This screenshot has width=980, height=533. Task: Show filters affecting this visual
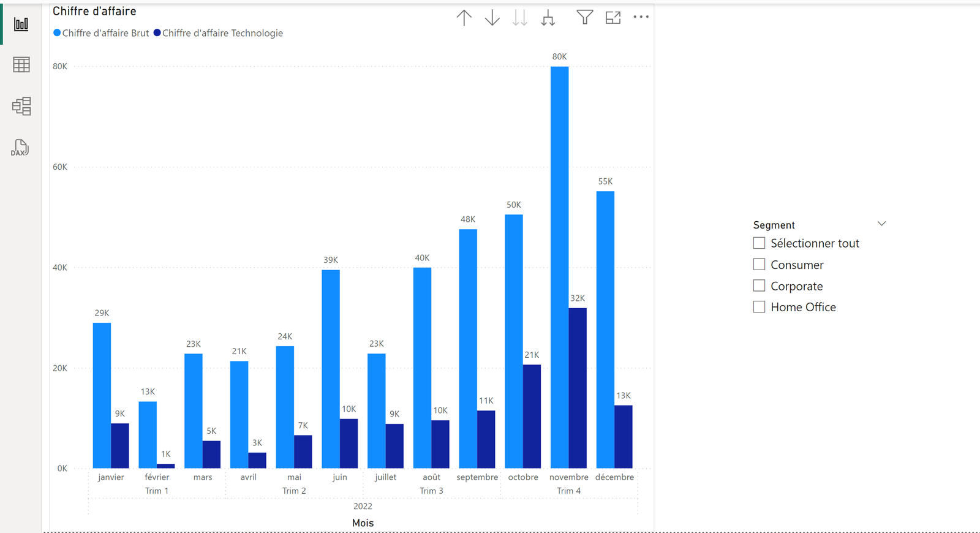tap(584, 18)
